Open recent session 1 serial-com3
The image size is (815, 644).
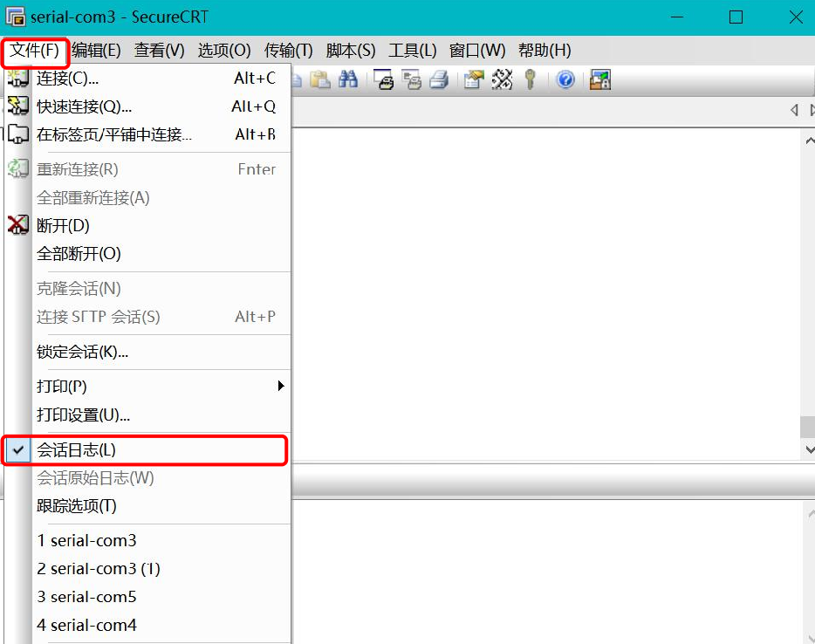147,540
